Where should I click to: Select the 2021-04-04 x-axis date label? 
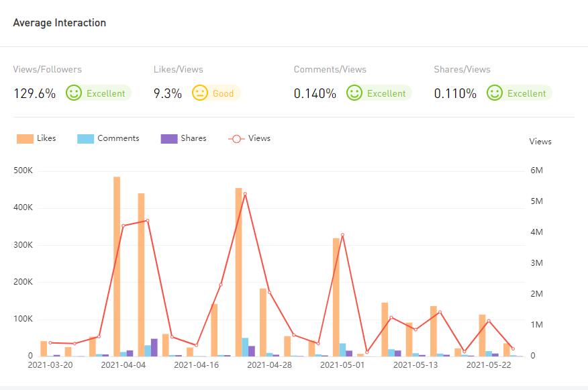123,365
